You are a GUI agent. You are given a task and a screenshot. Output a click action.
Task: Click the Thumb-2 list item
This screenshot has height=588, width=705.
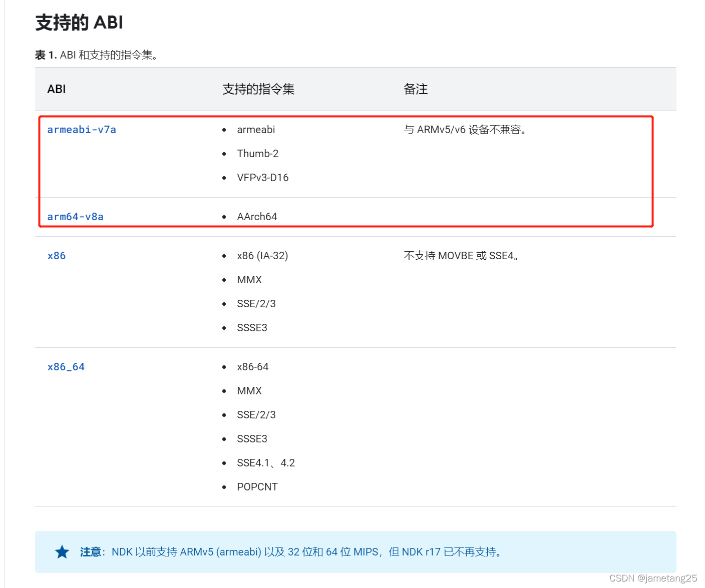point(258,154)
